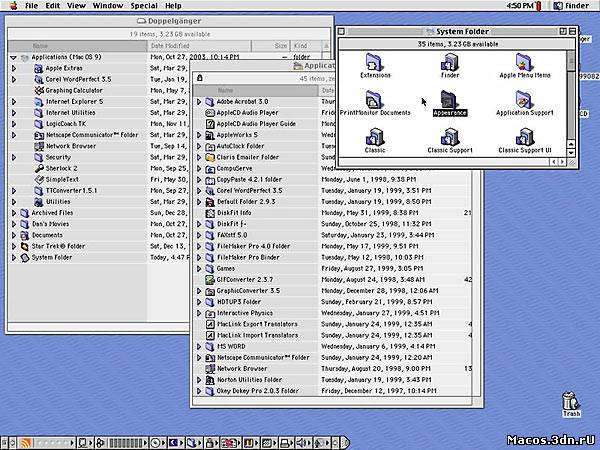This screenshot has width=600, height=450.
Task: Select the Classic Support UI icon
Action: point(525,137)
